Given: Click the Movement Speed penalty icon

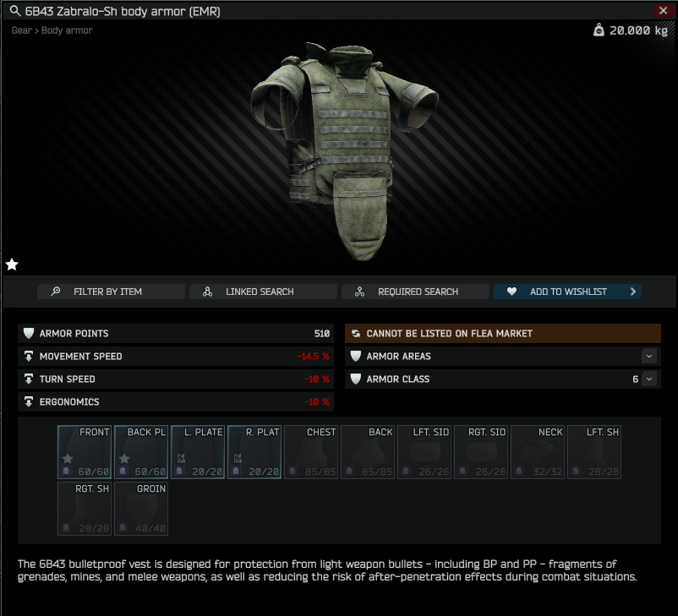Looking at the screenshot, I should [29, 357].
